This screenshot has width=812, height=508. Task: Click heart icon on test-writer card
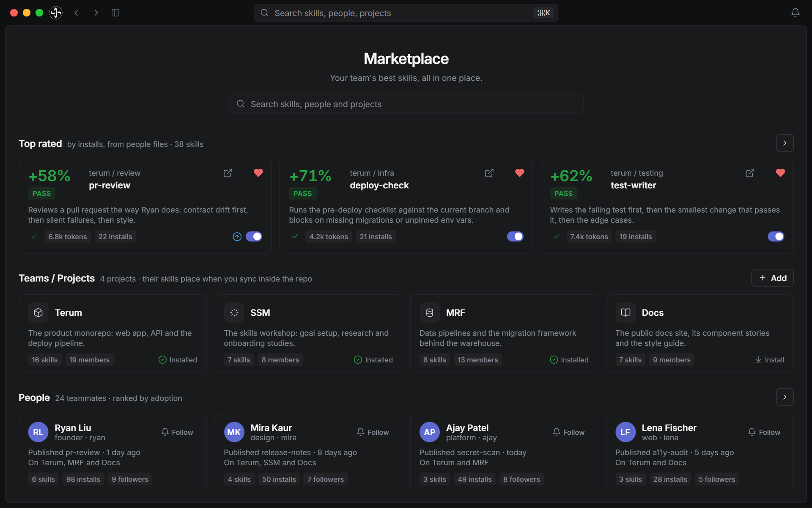(780, 173)
